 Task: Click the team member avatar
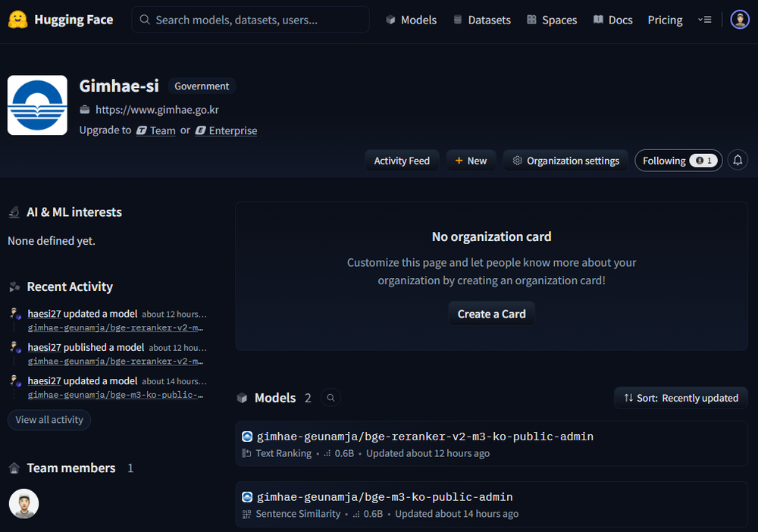pyautogui.click(x=23, y=503)
